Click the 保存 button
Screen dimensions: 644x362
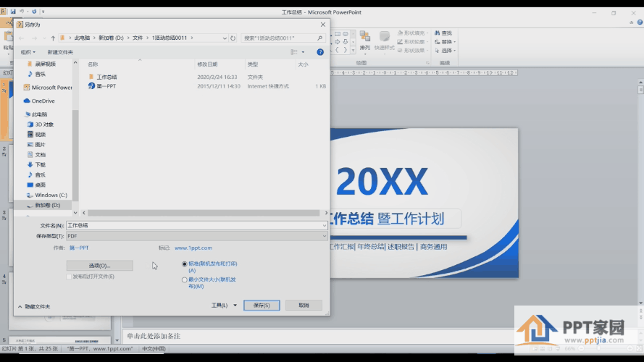click(262, 306)
